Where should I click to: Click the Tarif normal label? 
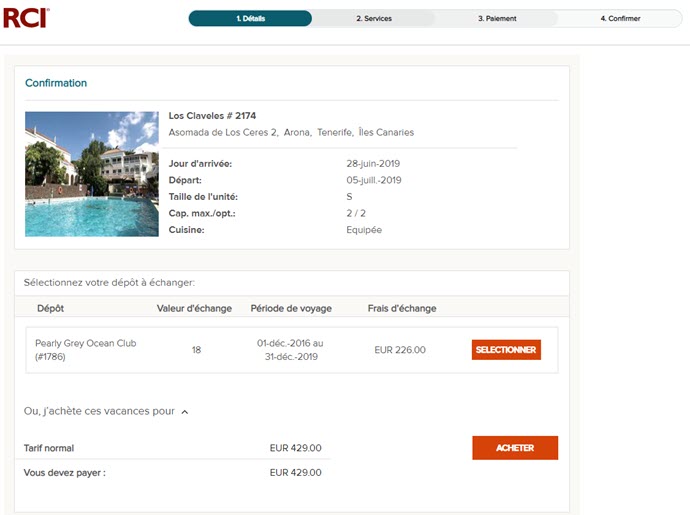point(49,448)
